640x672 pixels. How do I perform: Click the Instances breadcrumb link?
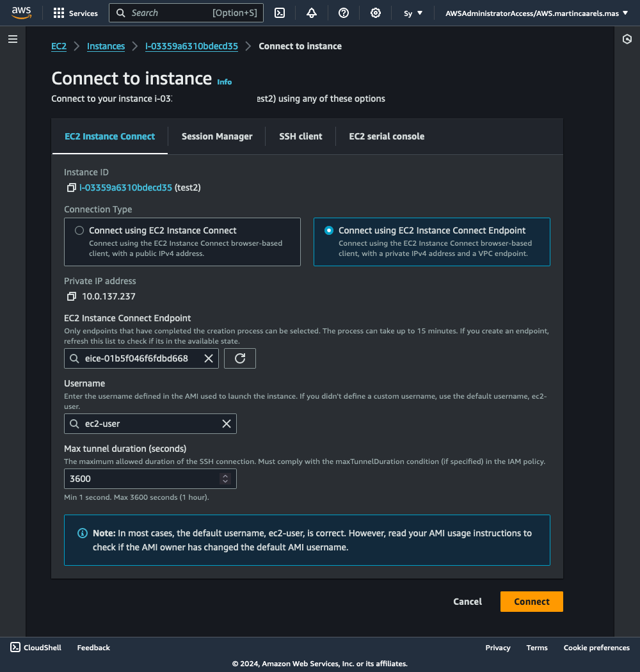106,46
